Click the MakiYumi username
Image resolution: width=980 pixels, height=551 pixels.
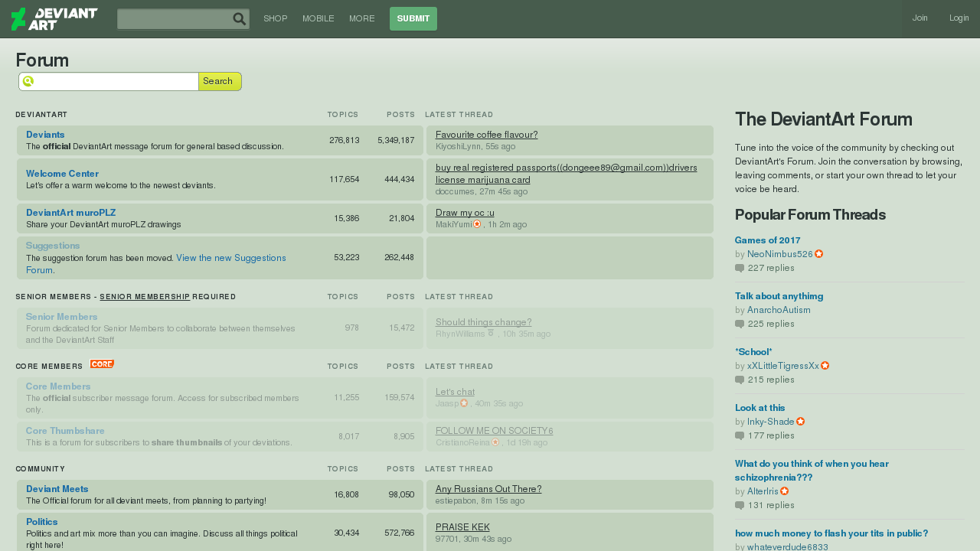(453, 224)
